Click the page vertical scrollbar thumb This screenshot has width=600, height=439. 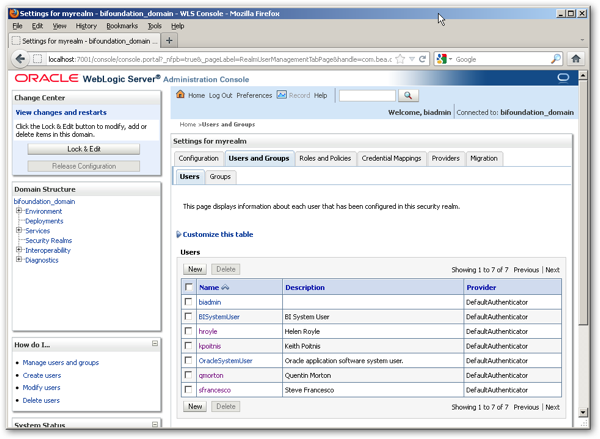[x=583, y=203]
